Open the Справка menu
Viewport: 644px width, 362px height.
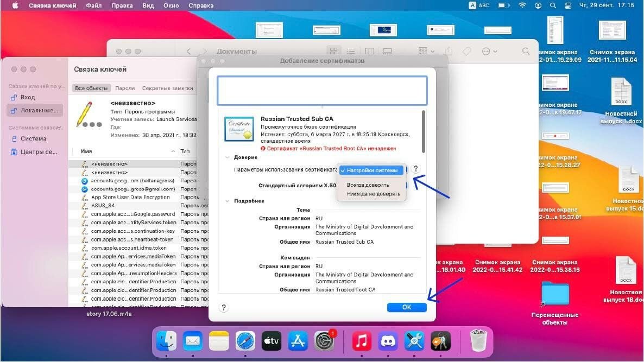coord(201,6)
